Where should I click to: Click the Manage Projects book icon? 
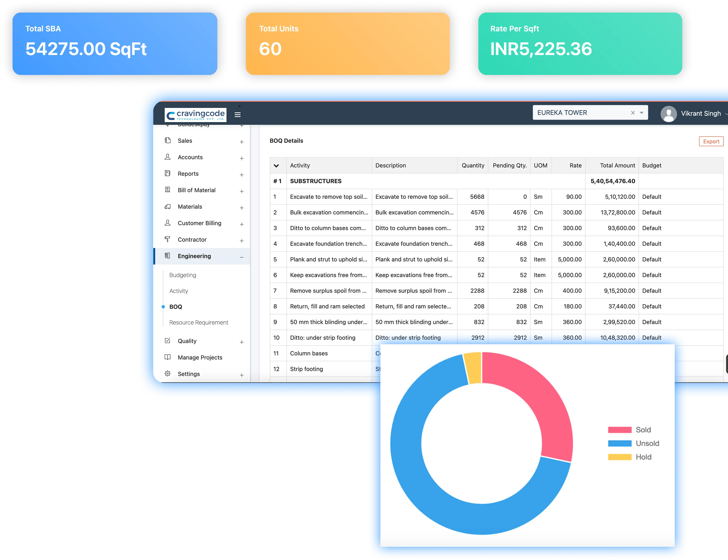(168, 357)
